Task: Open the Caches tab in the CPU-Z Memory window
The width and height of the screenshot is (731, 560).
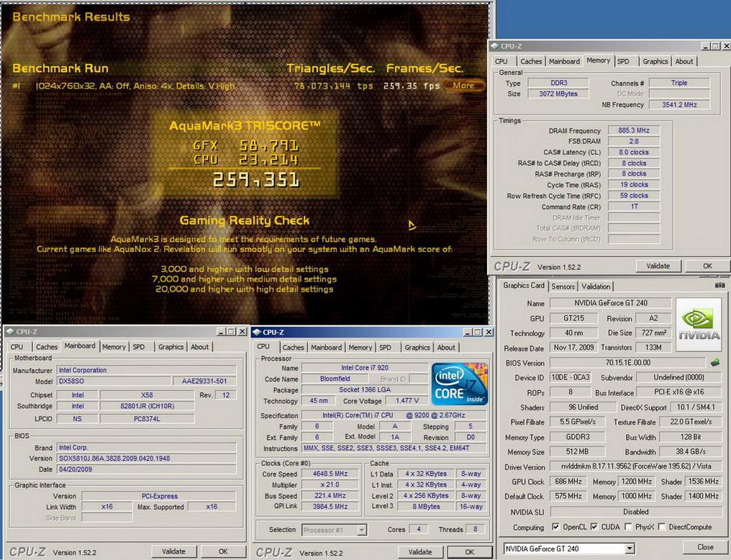Action: 531,61
